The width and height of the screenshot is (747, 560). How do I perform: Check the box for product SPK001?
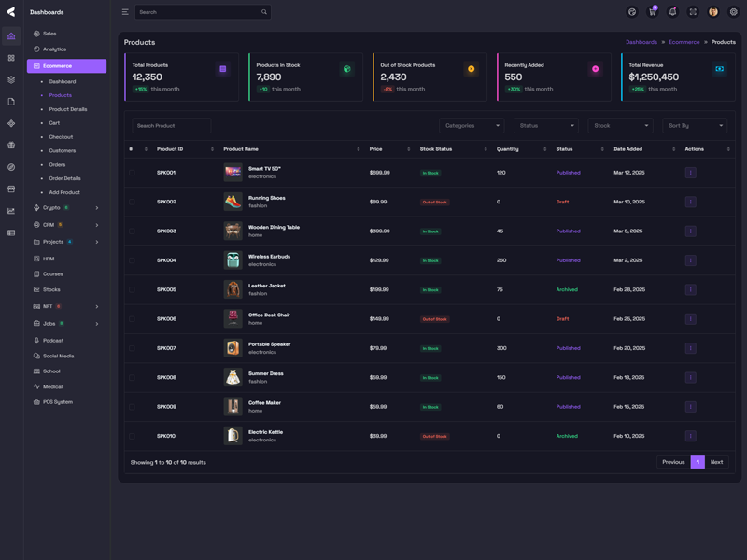click(x=132, y=173)
